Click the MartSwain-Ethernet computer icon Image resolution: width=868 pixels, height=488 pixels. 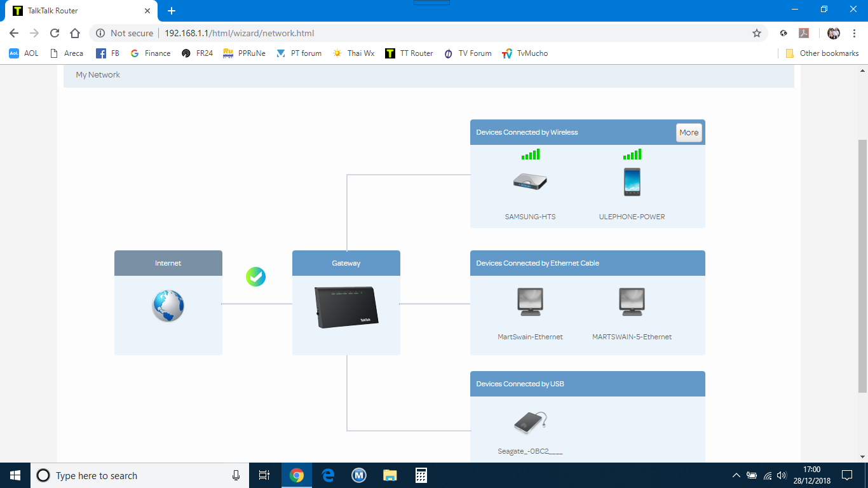tap(530, 302)
